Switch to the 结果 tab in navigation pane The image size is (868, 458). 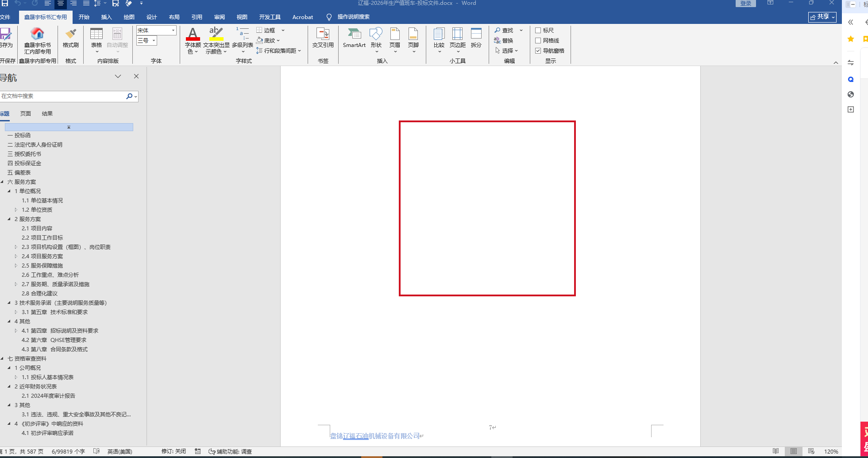click(47, 113)
